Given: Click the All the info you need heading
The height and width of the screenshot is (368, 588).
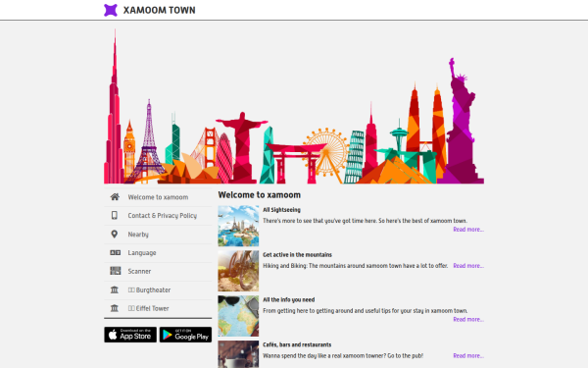Looking at the screenshot, I should click(x=289, y=300).
